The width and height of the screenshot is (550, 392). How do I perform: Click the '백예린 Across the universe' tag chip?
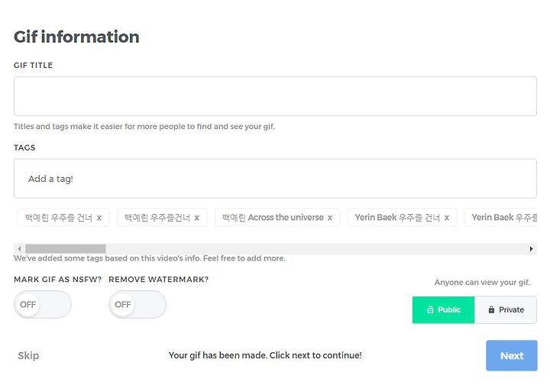click(x=277, y=218)
